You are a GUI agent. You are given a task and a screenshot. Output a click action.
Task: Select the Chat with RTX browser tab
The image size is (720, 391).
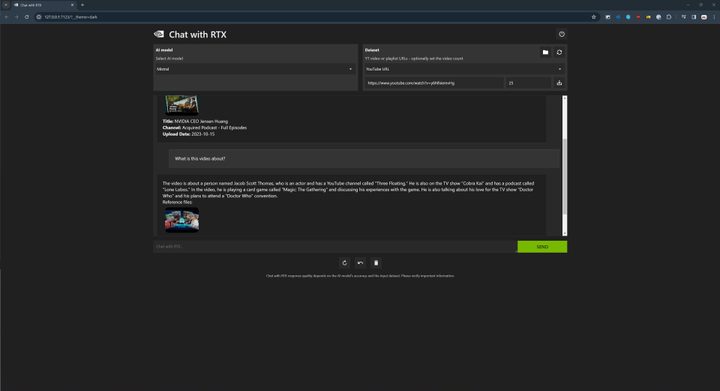pos(44,5)
